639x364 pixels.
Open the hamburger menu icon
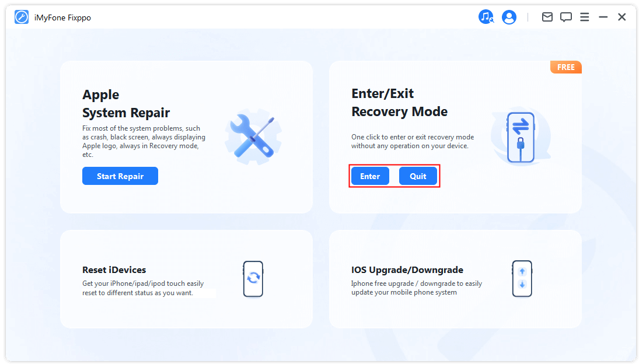(584, 17)
